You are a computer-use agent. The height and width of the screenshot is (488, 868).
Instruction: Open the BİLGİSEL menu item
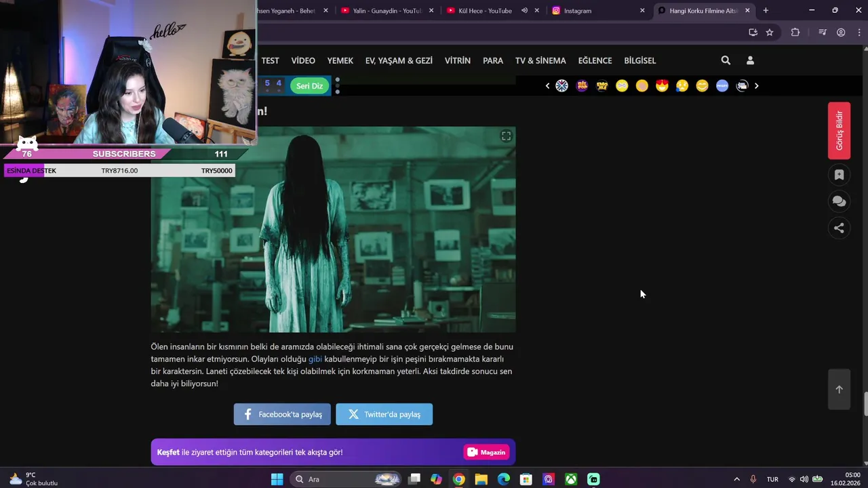[640, 60]
